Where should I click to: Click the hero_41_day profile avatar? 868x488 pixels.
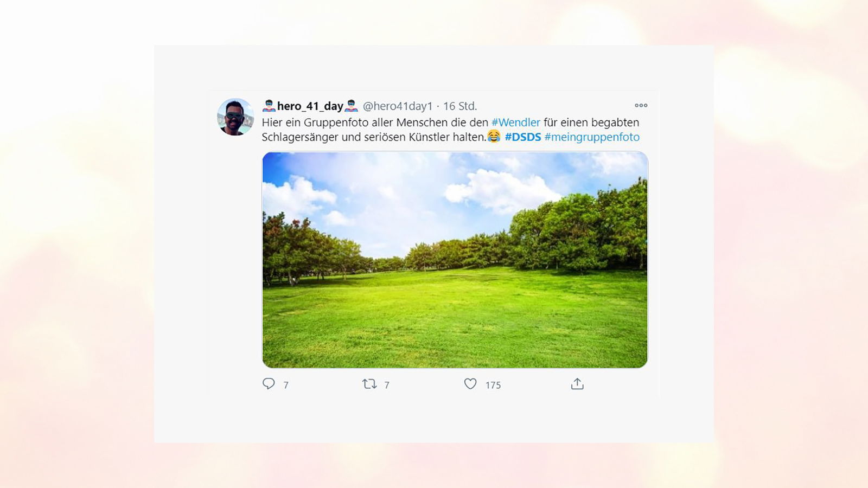tap(235, 117)
